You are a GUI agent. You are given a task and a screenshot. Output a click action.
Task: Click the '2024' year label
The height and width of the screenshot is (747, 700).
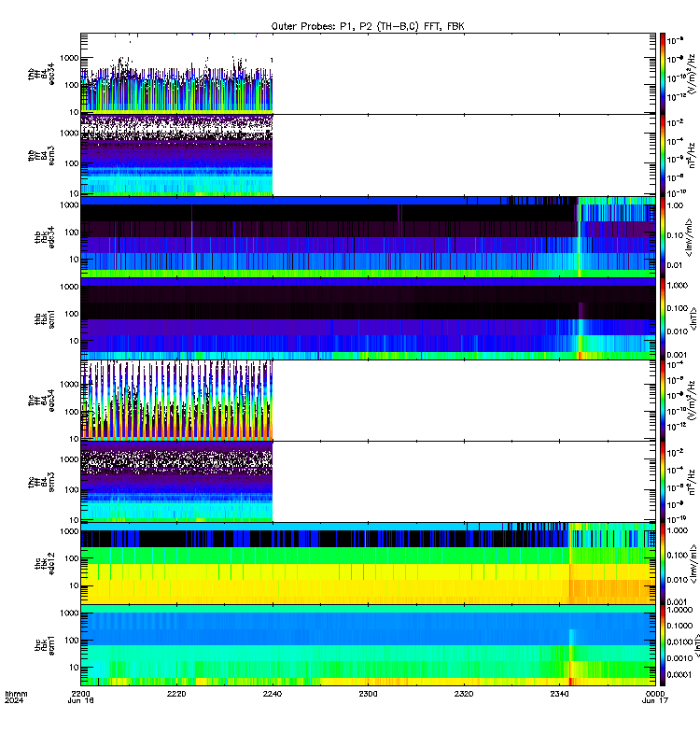[14, 700]
